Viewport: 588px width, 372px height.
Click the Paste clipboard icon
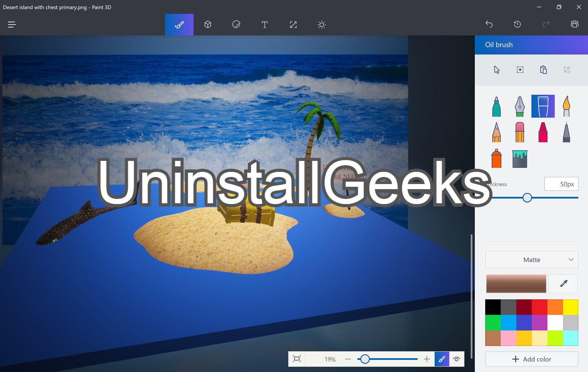click(543, 70)
